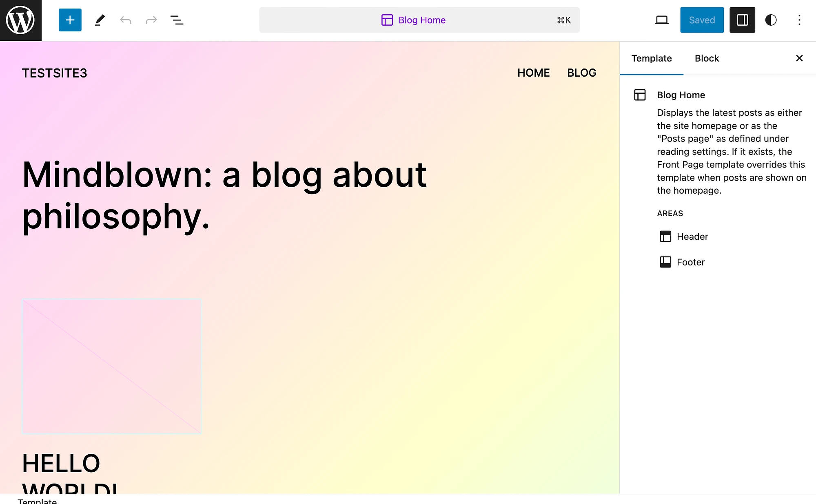The image size is (816, 504).
Task: Click the desktop preview toggle icon
Action: (661, 20)
